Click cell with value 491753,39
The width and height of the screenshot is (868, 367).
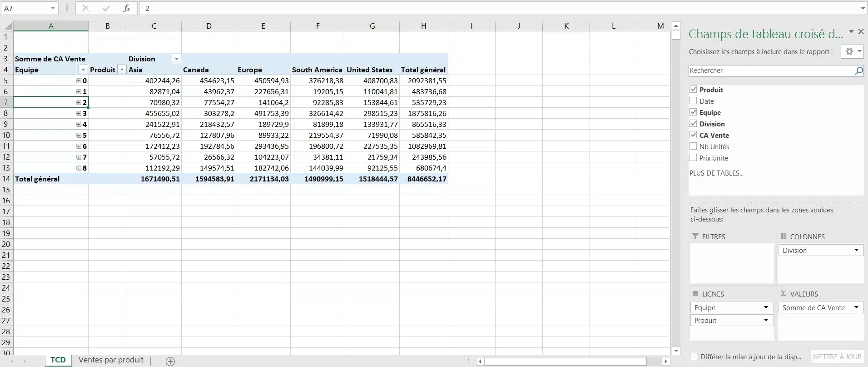point(263,113)
